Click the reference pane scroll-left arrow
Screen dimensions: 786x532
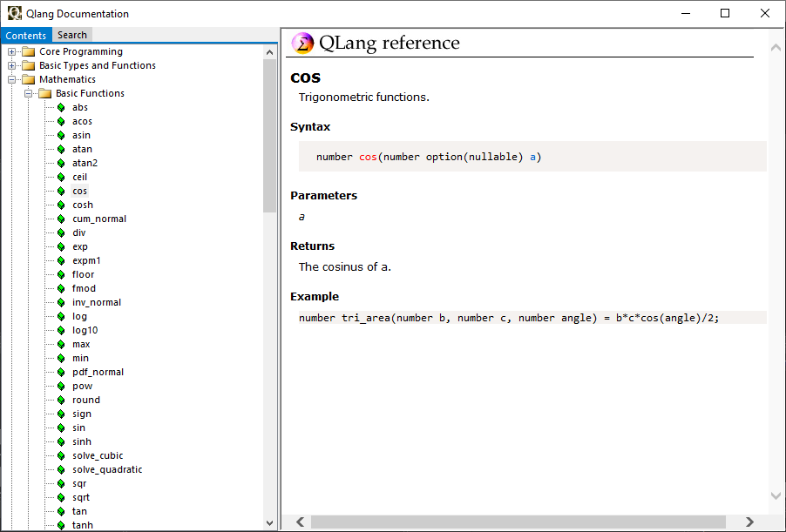pos(301,522)
